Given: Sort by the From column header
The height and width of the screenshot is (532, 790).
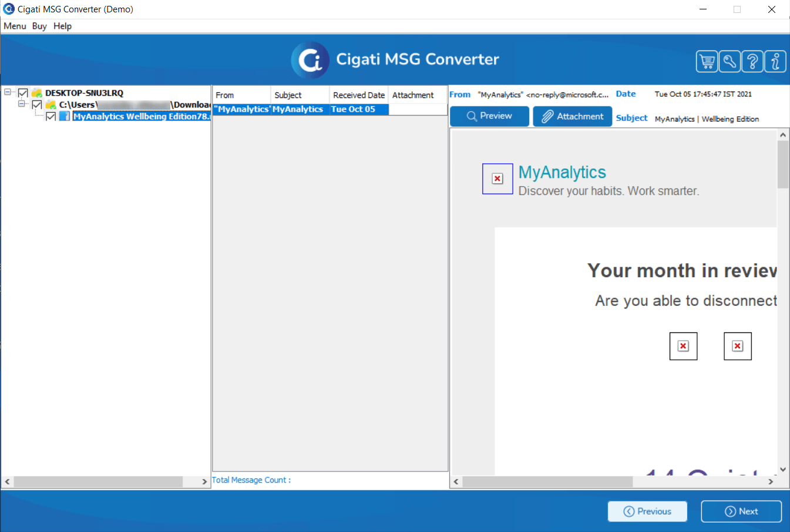Looking at the screenshot, I should (241, 95).
